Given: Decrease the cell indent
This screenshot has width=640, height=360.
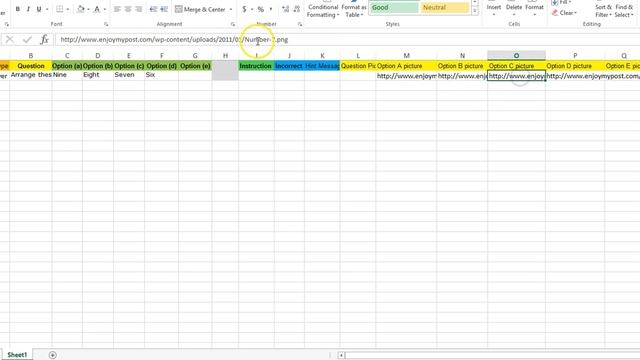Looking at the screenshot, I should coord(153,9).
